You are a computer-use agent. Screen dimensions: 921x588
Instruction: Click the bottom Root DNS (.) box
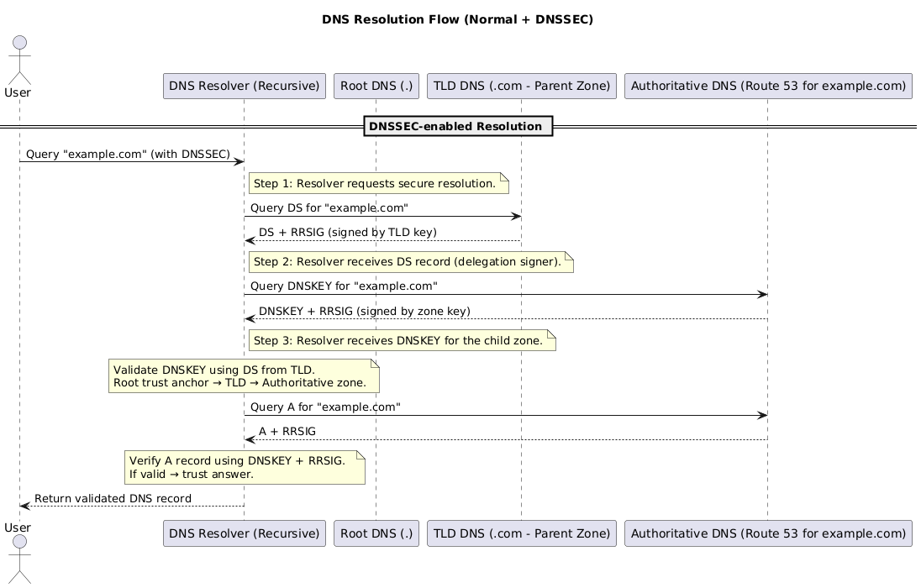(x=376, y=534)
